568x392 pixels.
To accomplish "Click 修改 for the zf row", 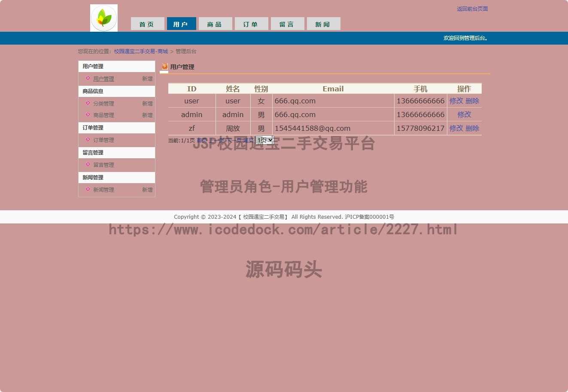I will 456,128.
